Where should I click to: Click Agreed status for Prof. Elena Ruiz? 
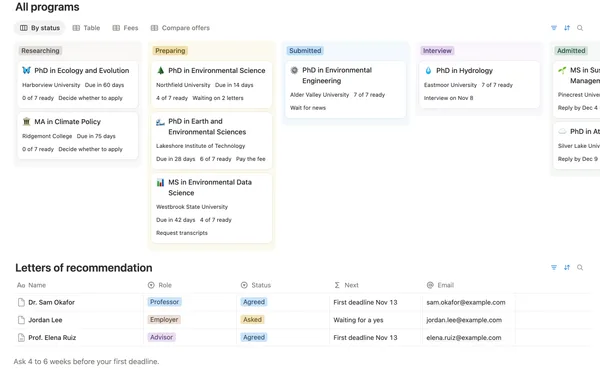point(254,337)
